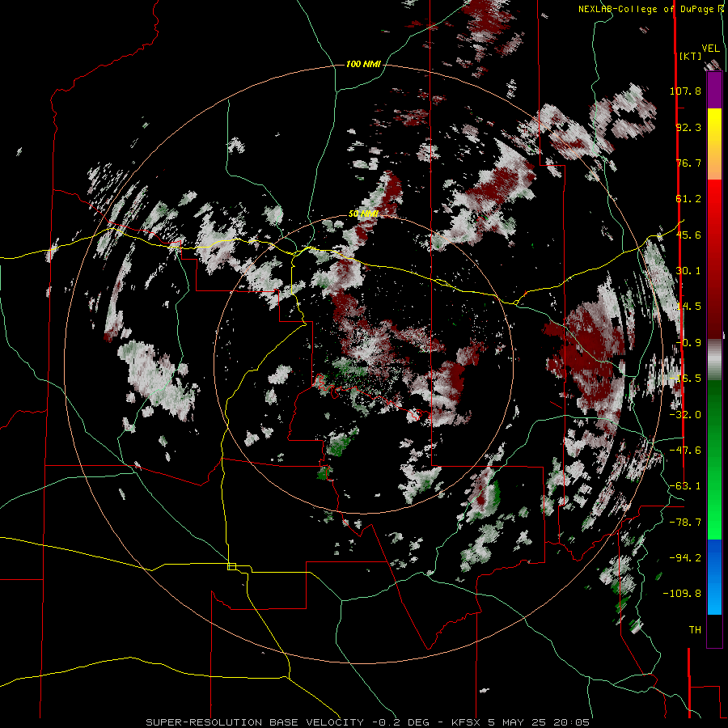Select the 107.8 legend value

click(x=685, y=91)
